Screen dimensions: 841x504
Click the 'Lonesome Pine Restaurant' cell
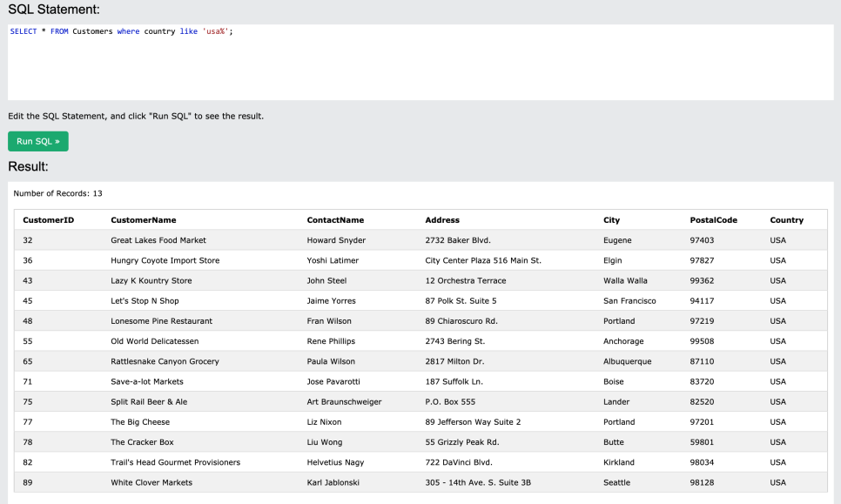coord(161,321)
